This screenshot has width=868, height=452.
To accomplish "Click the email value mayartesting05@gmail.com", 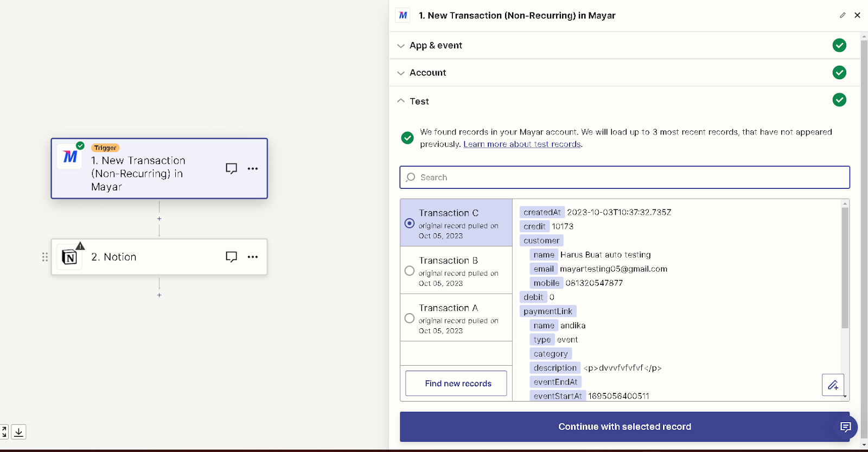I will 614,269.
